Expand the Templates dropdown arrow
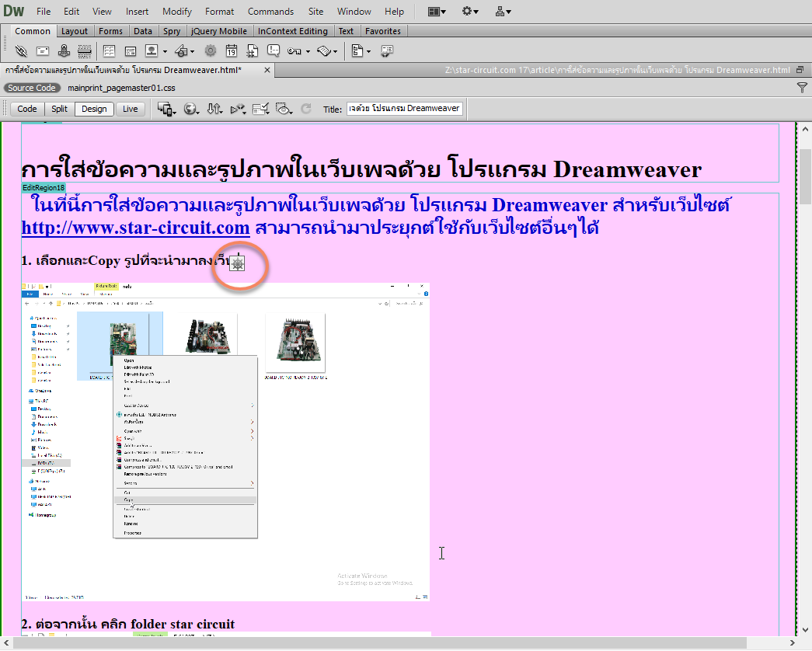Image resolution: width=812 pixels, height=651 pixels. tap(368, 51)
